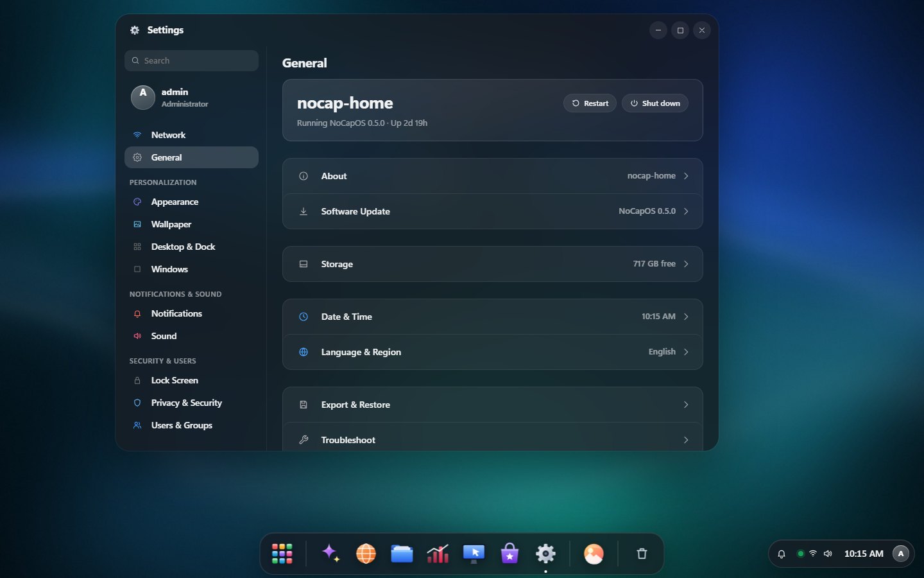Click the Restart button

590,103
